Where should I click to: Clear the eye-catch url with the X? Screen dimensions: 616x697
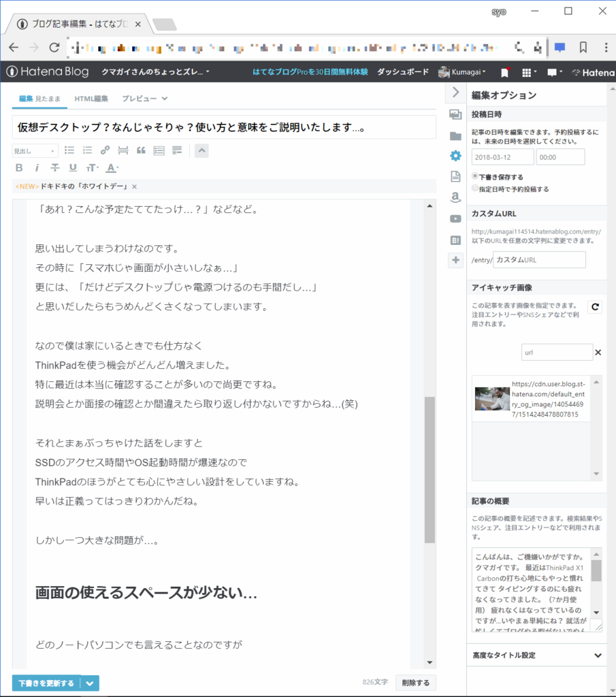pyautogui.click(x=598, y=352)
